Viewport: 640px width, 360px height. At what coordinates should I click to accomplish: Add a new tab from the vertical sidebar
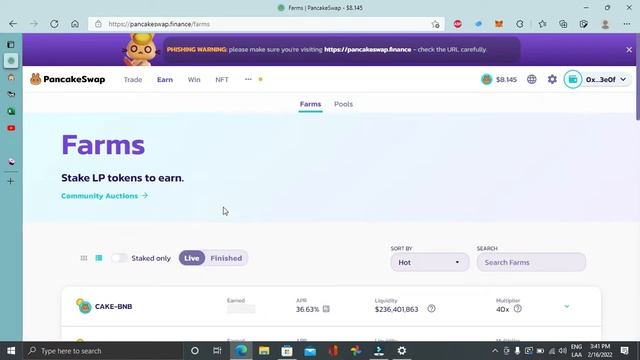pyautogui.click(x=11, y=181)
